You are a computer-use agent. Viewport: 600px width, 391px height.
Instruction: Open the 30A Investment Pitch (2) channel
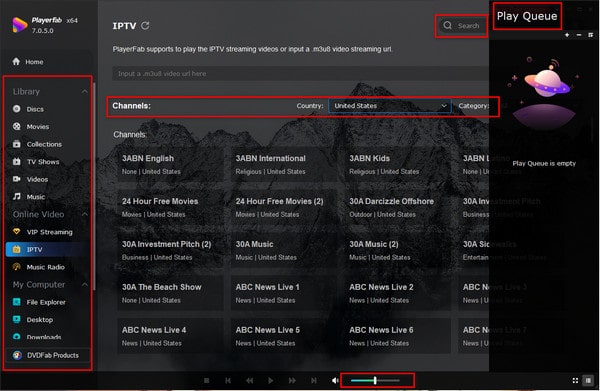[170, 250]
